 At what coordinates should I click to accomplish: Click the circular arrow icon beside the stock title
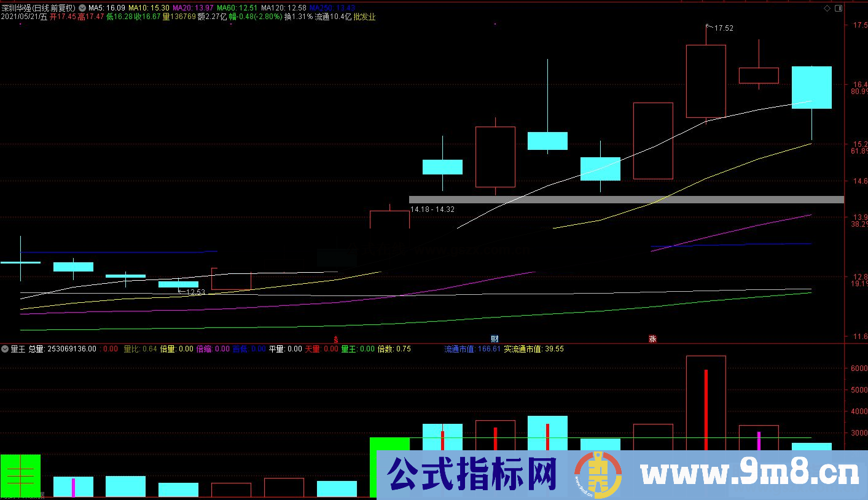coord(84,7)
